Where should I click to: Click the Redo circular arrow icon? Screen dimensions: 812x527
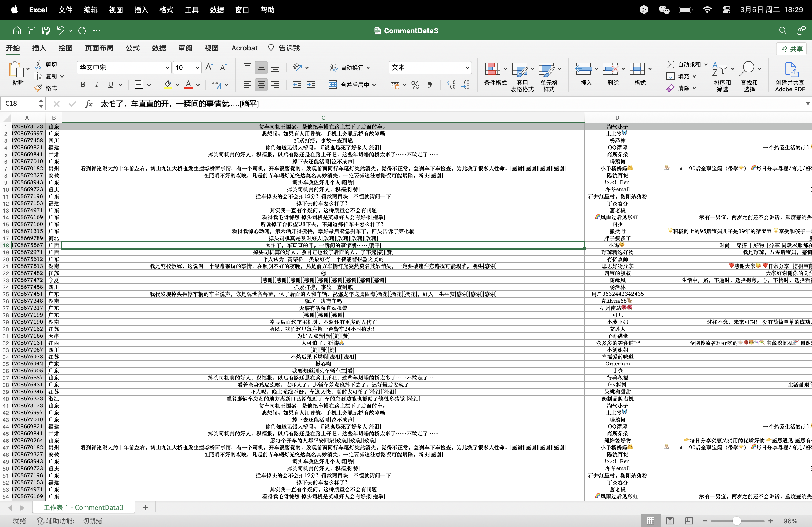coord(82,31)
